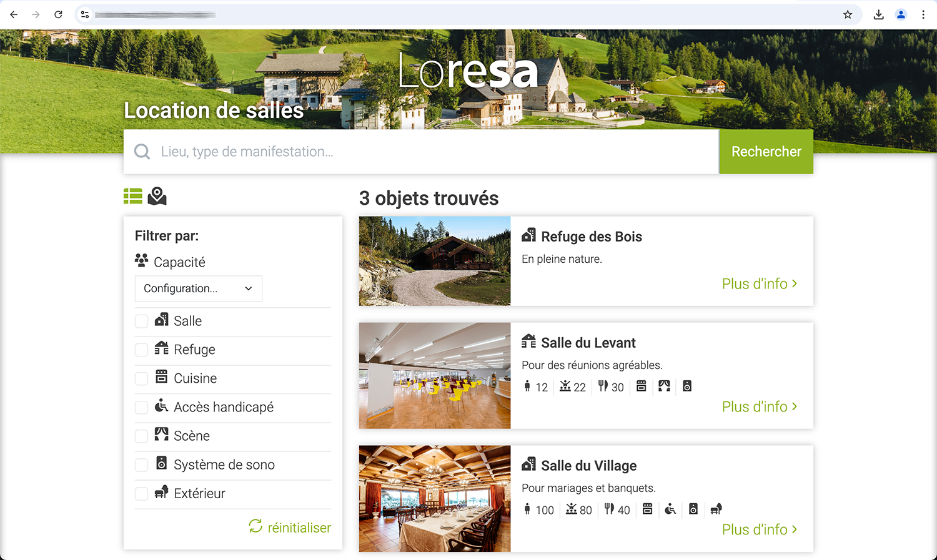
Task: Switch to map view icon
Action: (x=157, y=196)
